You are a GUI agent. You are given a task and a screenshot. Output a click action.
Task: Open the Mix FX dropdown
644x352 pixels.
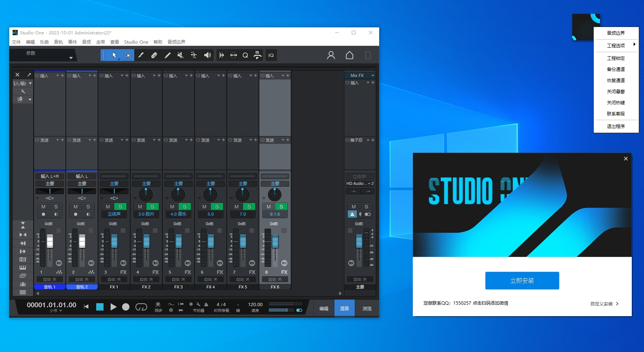coord(372,75)
